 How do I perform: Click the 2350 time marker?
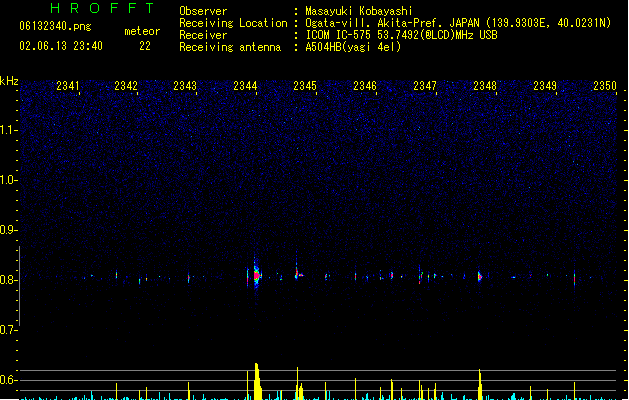tap(605, 86)
